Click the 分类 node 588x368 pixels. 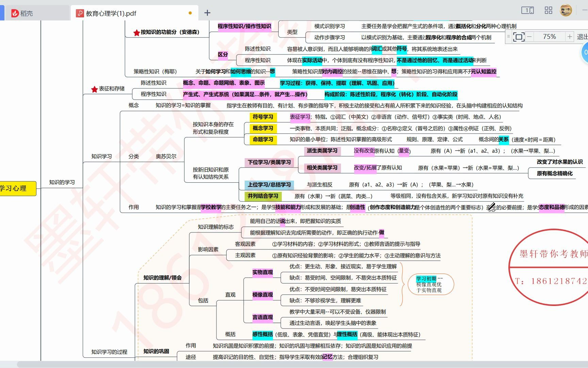(134, 156)
